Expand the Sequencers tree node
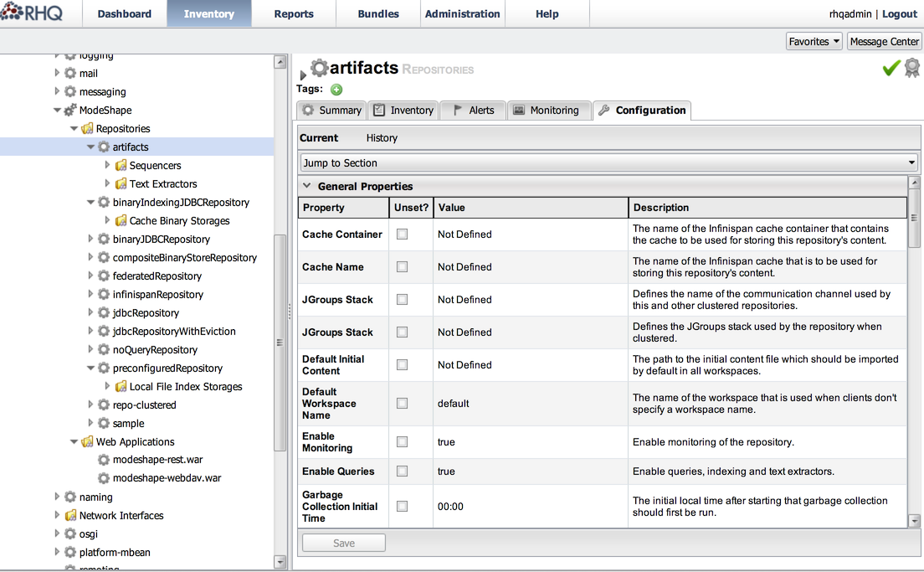Image resolution: width=924 pixels, height=572 pixels. pyautogui.click(x=107, y=165)
